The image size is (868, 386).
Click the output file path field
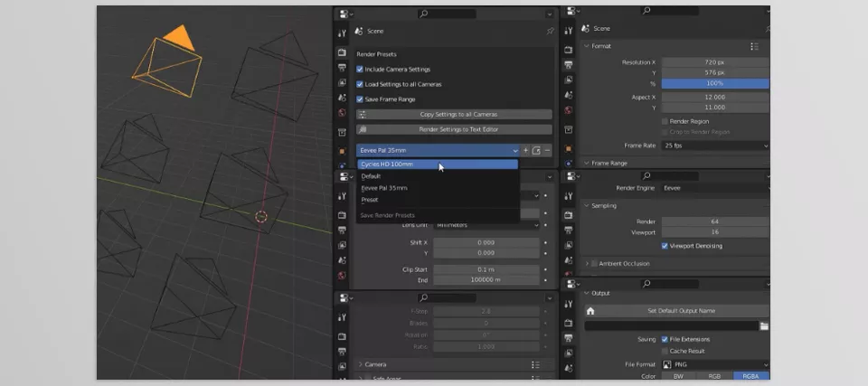672,326
